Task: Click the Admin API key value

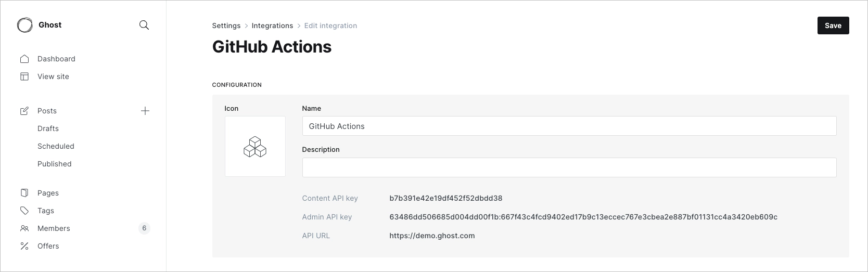Action: pyautogui.click(x=583, y=217)
